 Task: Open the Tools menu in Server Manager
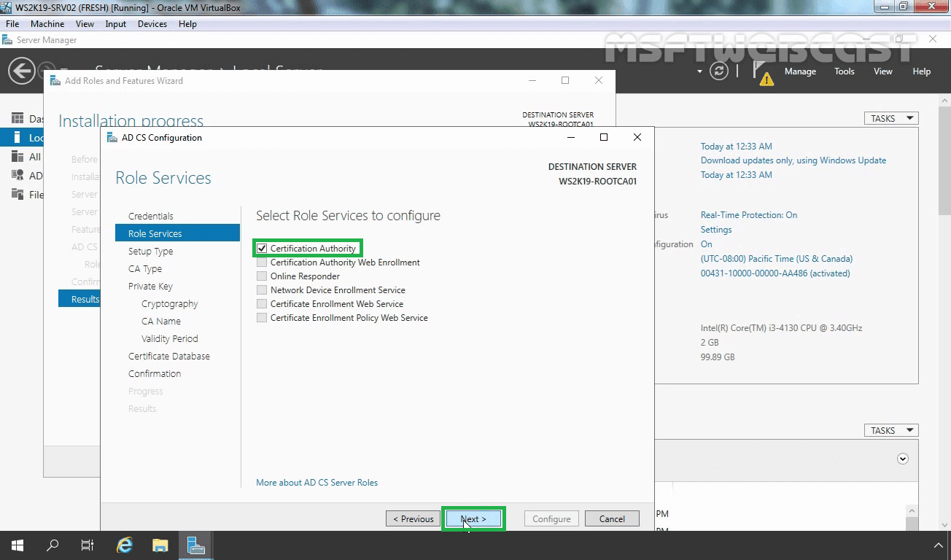click(x=845, y=71)
